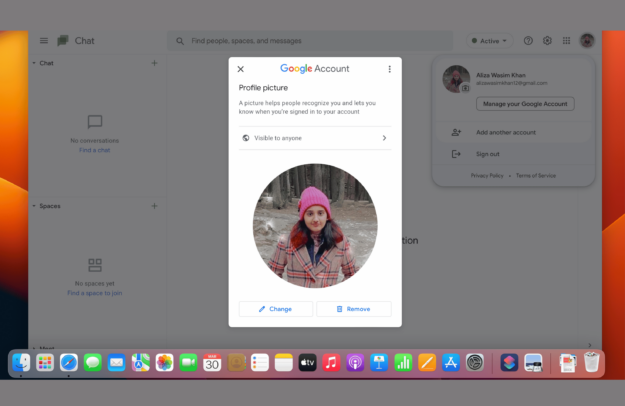Open Keynote from the Dock
Viewport: 625px width, 406px height.
(x=379, y=363)
